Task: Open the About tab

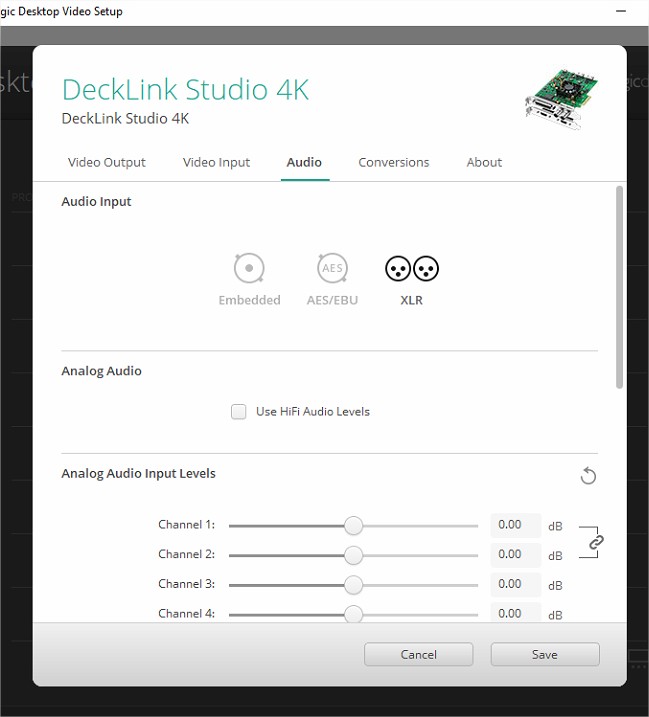Action: (x=484, y=162)
